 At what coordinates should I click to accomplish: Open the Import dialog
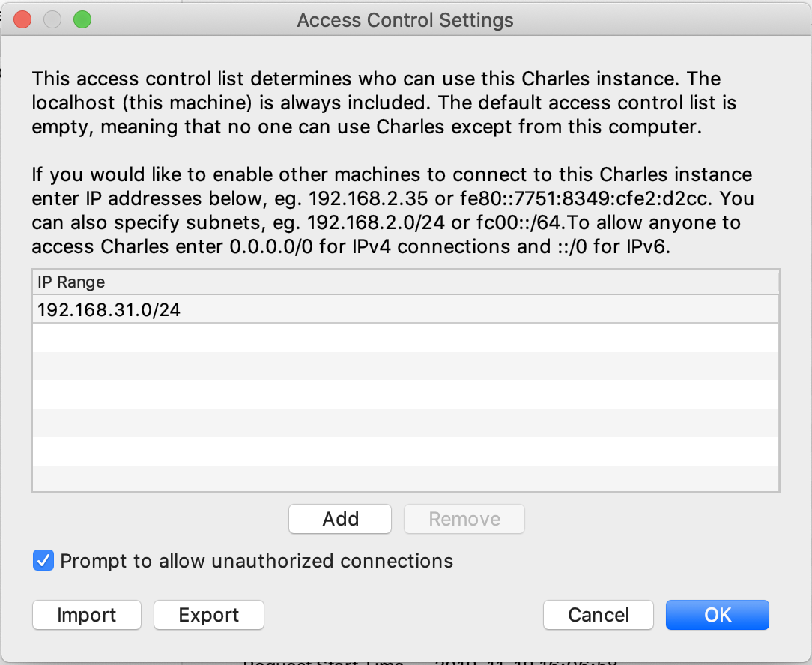(86, 615)
